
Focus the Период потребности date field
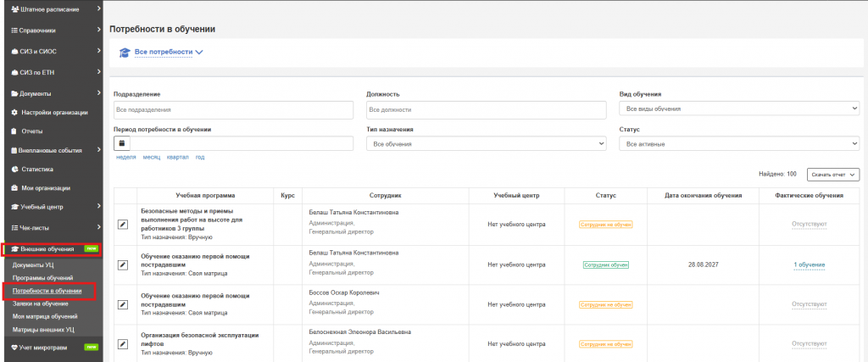coord(242,143)
